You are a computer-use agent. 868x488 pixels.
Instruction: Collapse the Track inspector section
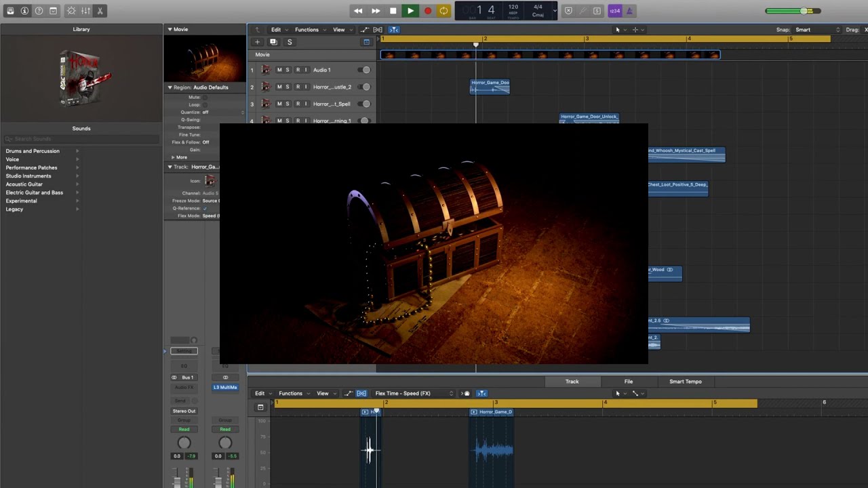click(x=170, y=167)
